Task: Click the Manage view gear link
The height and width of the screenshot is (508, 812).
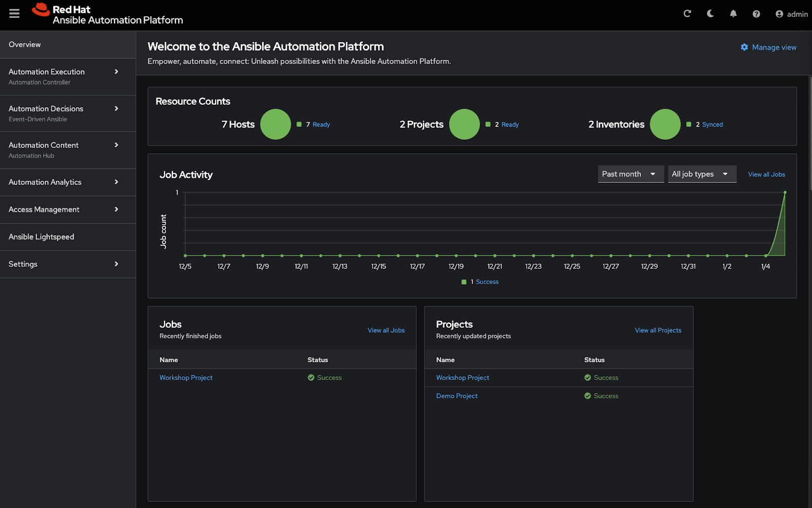Action: pyautogui.click(x=768, y=47)
